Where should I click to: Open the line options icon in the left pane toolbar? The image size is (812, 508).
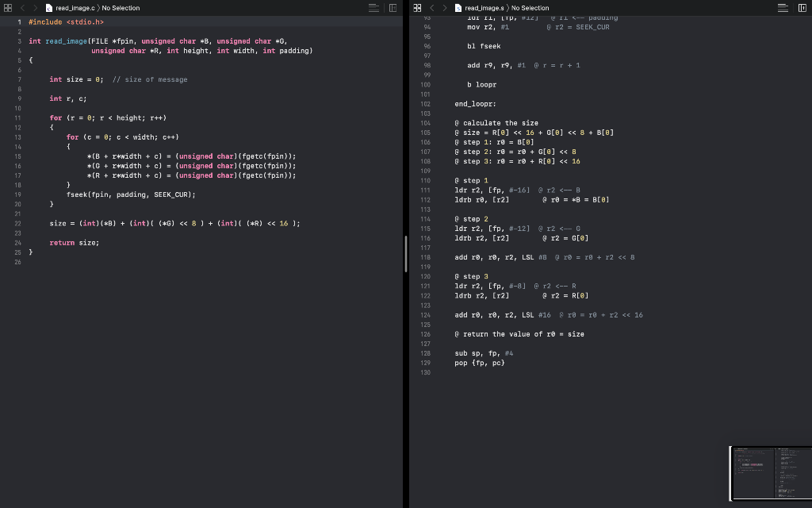tap(373, 6)
